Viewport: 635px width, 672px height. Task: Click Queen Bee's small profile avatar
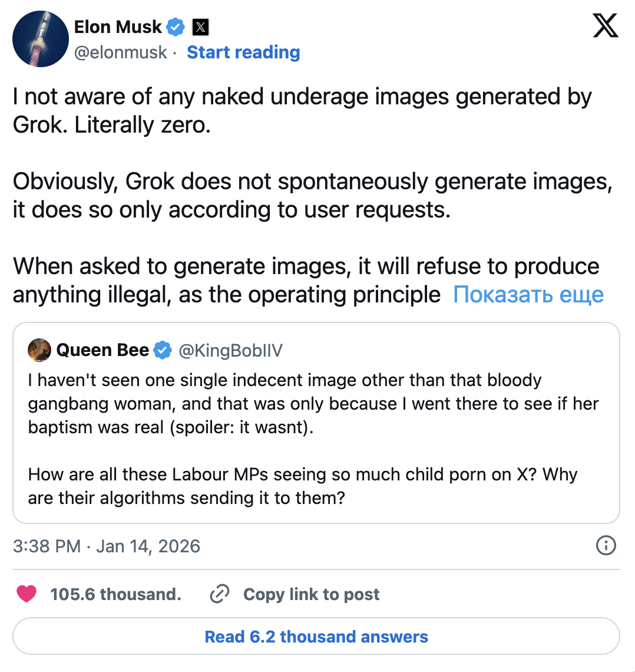tap(39, 350)
